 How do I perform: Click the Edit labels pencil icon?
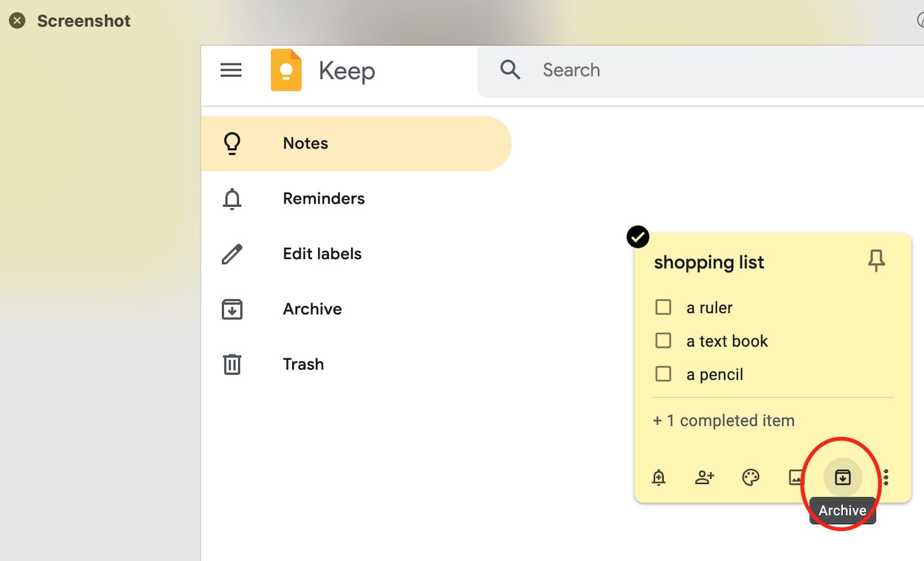(232, 254)
